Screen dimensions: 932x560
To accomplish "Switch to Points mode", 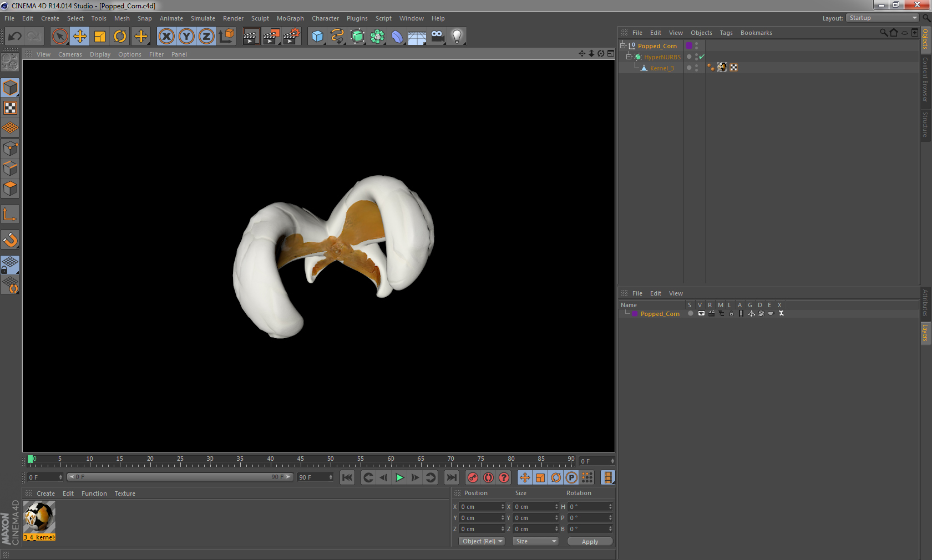I will tap(10, 149).
